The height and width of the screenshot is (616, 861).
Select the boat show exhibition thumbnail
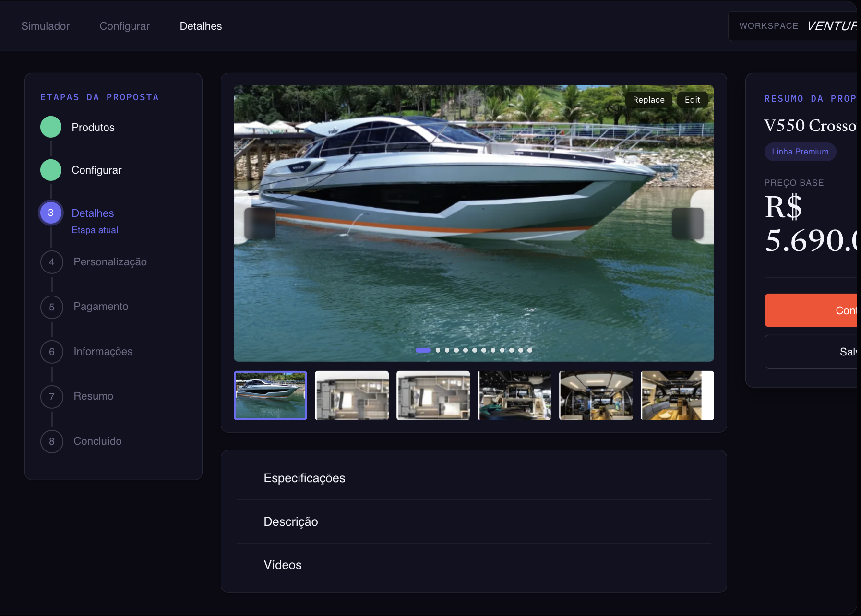pos(514,395)
